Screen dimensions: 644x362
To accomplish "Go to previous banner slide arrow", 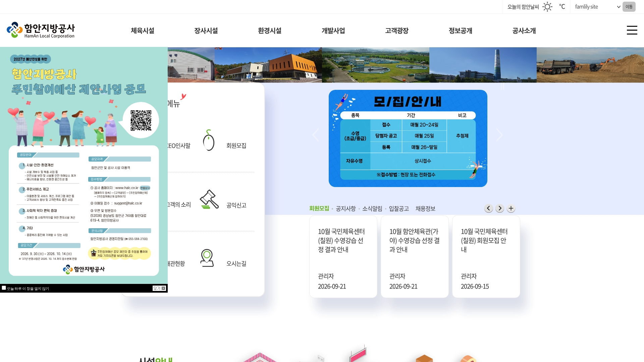I will click(315, 135).
